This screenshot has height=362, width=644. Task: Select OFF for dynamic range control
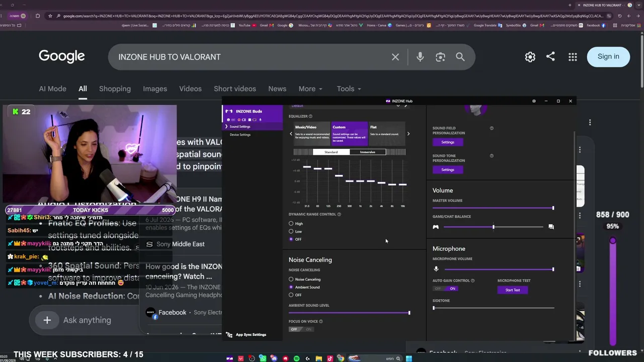pos(291,239)
